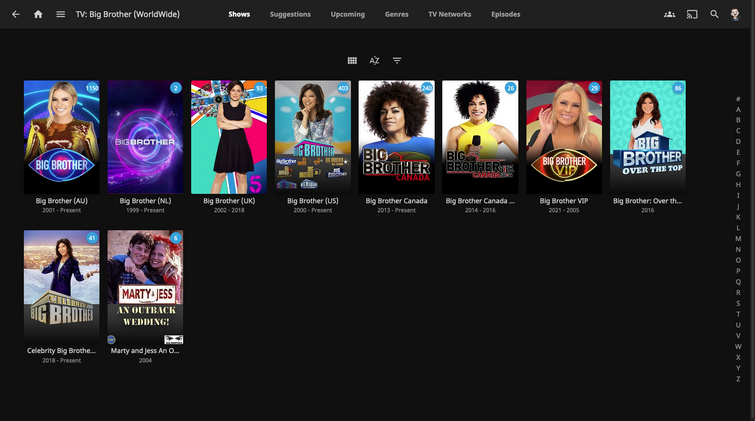Click the 403 episode count badge
The image size is (755, 421).
(x=343, y=88)
